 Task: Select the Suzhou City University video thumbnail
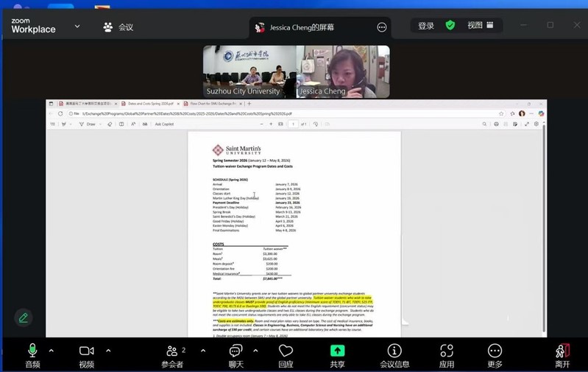[249, 71]
